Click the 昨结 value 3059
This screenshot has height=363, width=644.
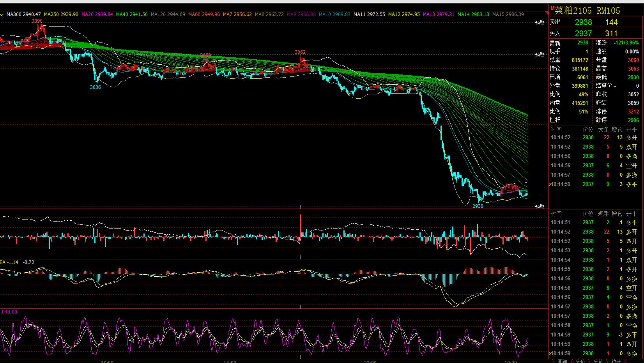coord(633,103)
